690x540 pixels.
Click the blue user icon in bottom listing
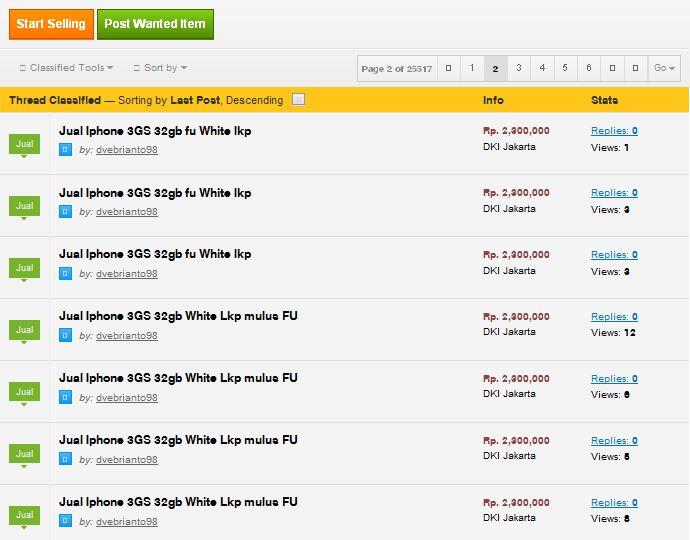65,521
